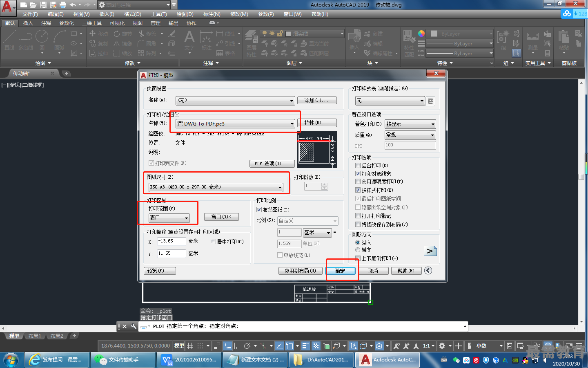Enable the Center the plot (居中打印) checkbox
Screen dimensions: 588x368
pyautogui.click(x=213, y=242)
